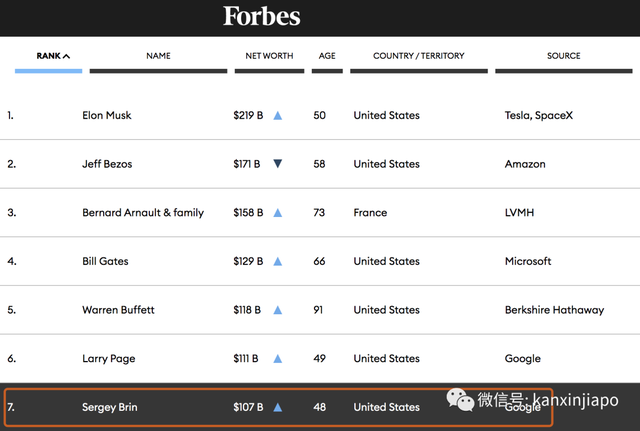Sort by the AGE column header

point(327,56)
